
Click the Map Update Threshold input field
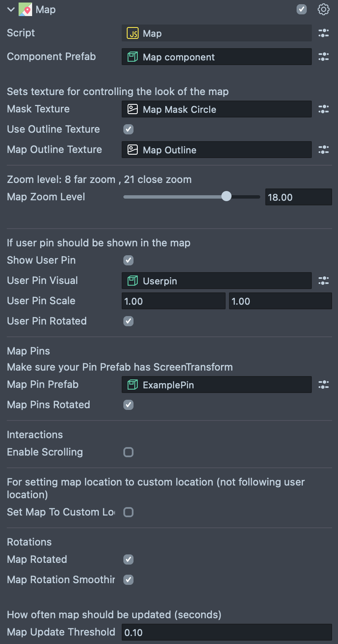point(226,633)
